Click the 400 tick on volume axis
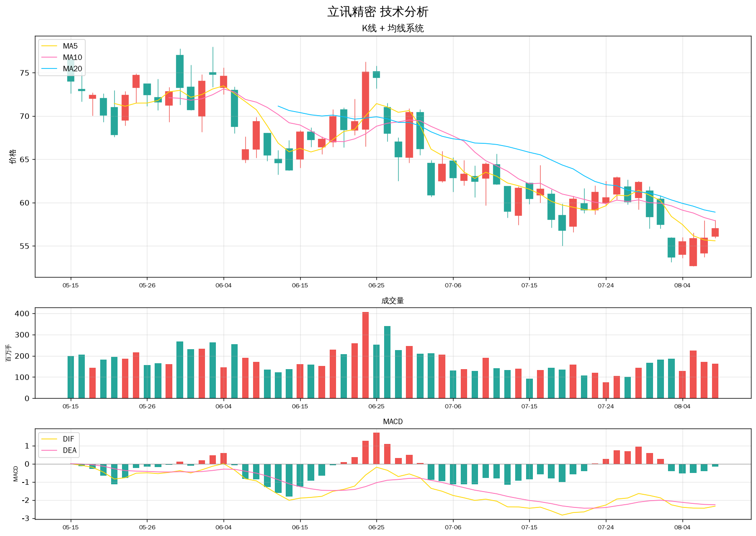Image resolution: width=756 pixels, height=536 pixels. pos(22,314)
